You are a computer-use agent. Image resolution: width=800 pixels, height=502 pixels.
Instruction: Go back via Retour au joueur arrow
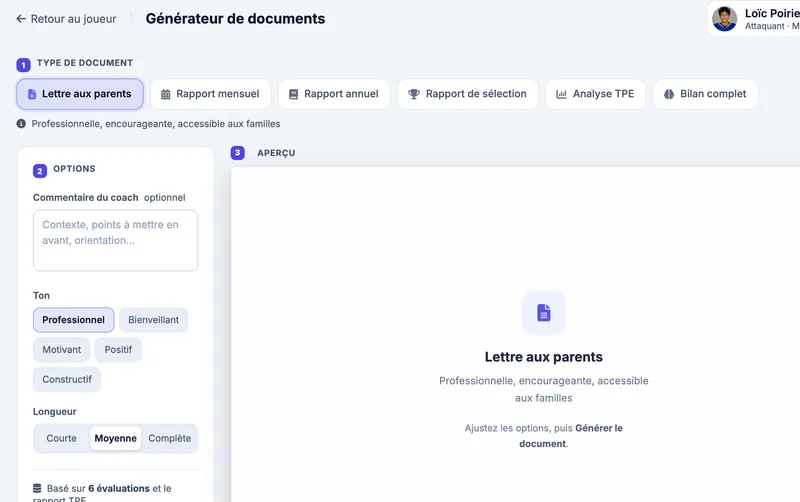pyautogui.click(x=21, y=19)
